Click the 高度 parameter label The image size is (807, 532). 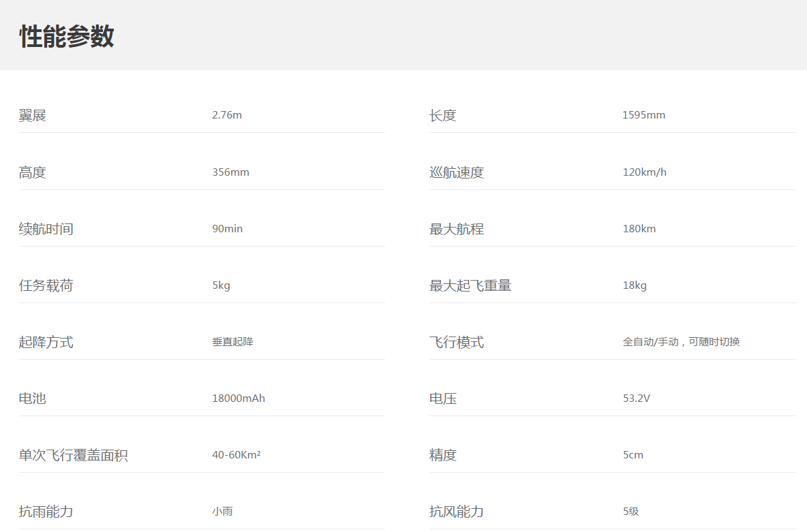tap(32, 172)
